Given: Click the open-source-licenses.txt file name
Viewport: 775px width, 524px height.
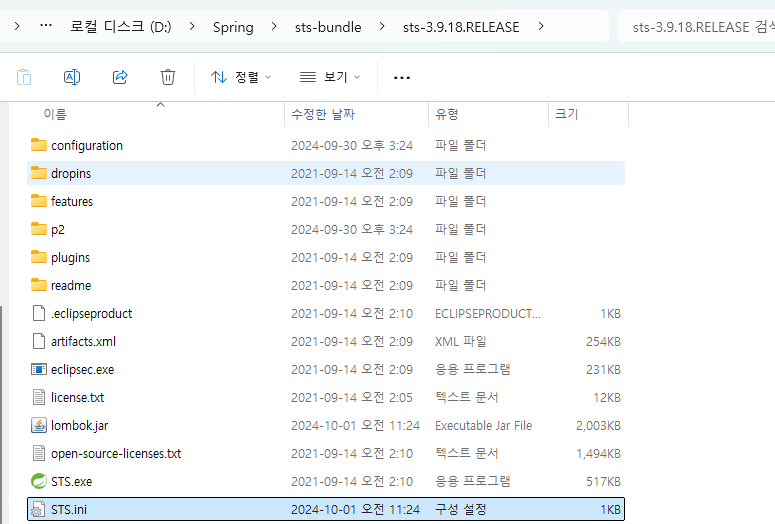Looking at the screenshot, I should [116, 454].
